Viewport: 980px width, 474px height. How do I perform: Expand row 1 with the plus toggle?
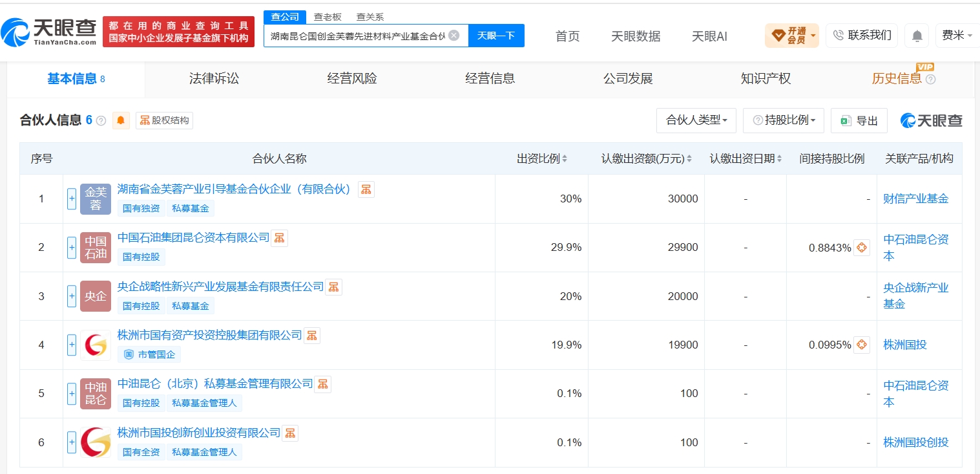(x=72, y=199)
